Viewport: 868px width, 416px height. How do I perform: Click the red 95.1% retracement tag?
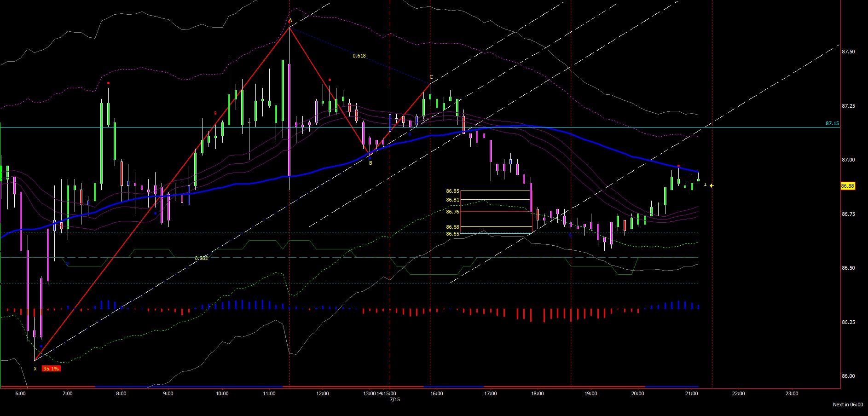tap(51, 369)
